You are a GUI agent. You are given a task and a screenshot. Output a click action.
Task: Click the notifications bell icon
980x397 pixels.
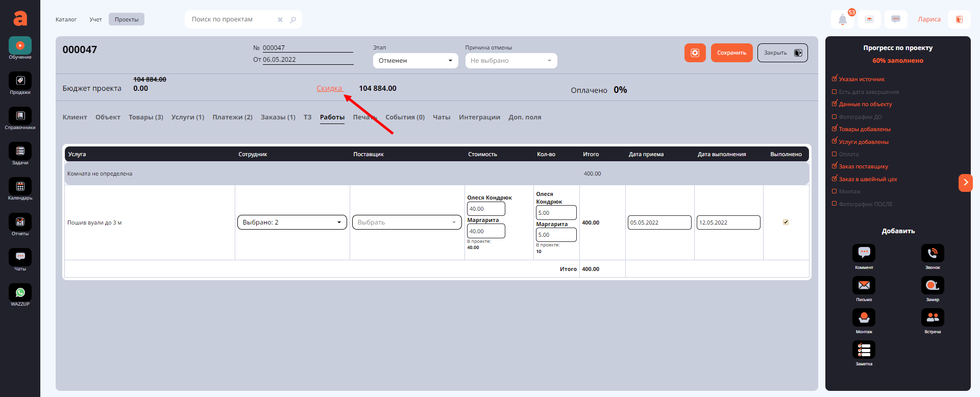pyautogui.click(x=842, y=20)
